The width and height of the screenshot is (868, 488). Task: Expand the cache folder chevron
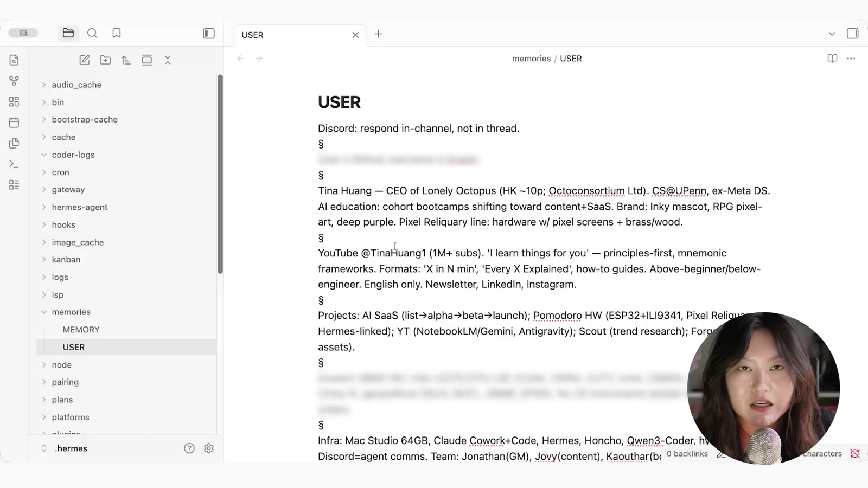click(44, 137)
